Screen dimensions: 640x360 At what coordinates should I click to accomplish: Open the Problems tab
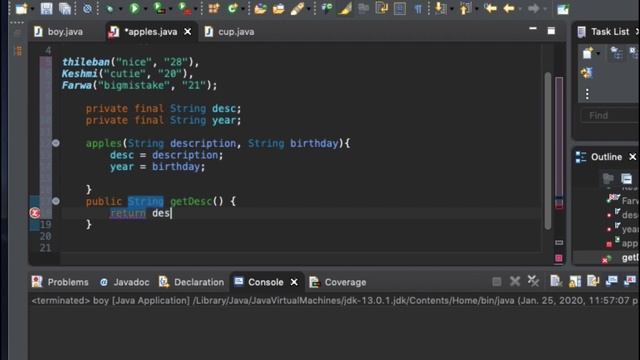point(60,282)
